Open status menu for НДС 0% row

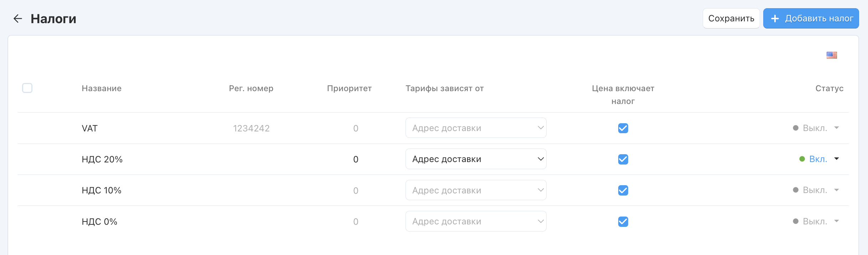coord(816,222)
